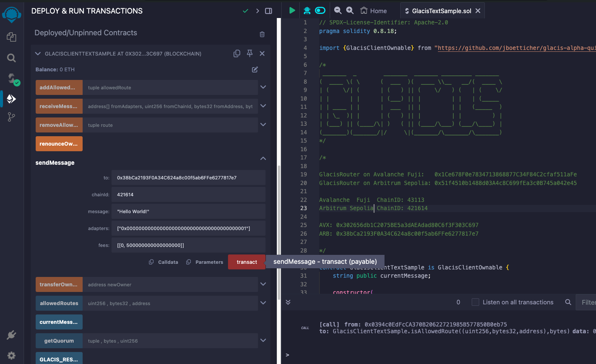Click the addAllowed function button
Viewport: 596px width, 364px height.
(x=59, y=87)
